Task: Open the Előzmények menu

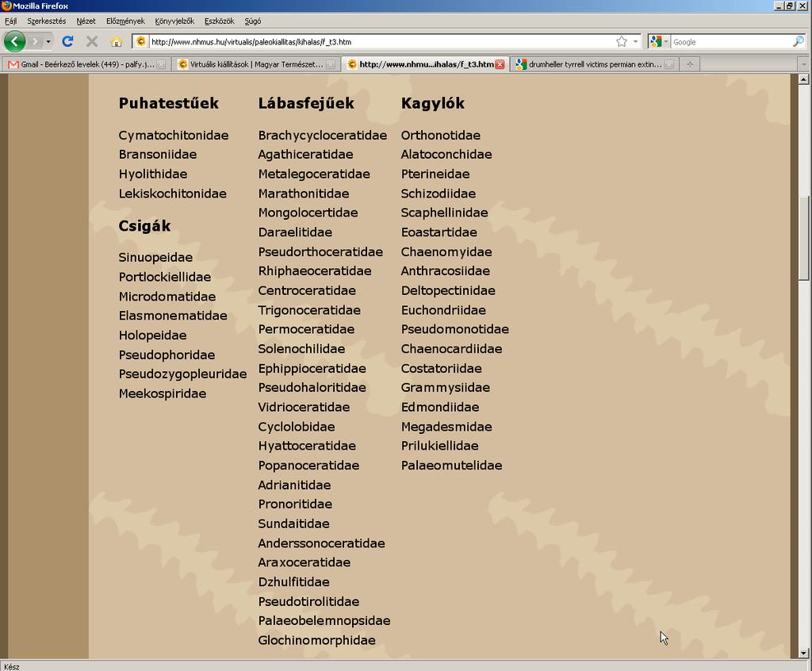Action: (125, 21)
